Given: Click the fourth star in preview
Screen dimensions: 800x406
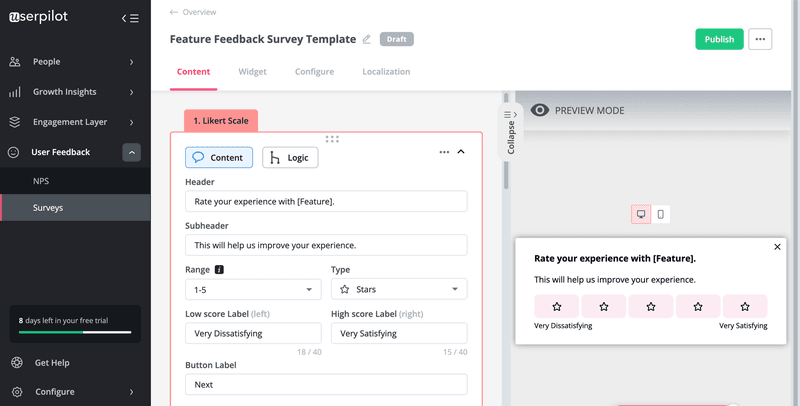Looking at the screenshot, I should point(698,307).
